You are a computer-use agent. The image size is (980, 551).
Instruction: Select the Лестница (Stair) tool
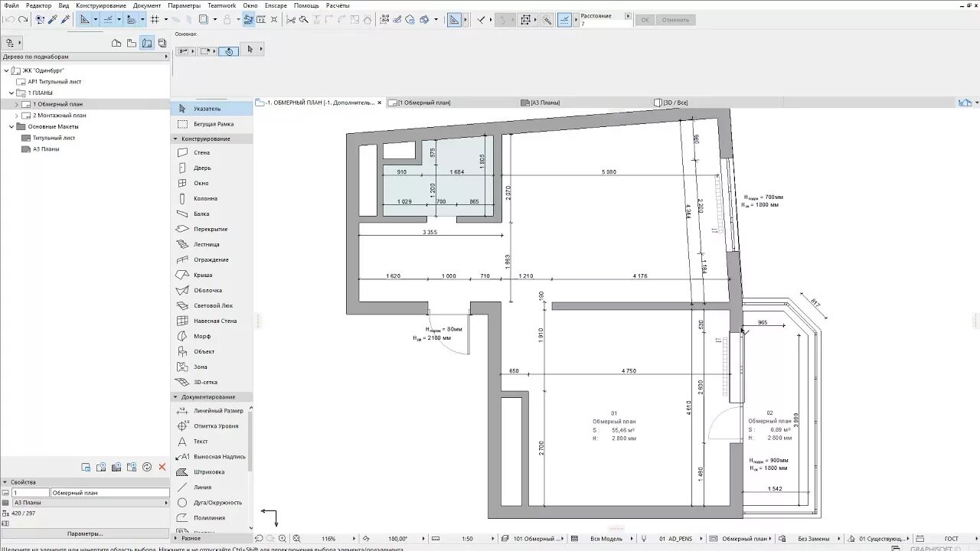211,244
